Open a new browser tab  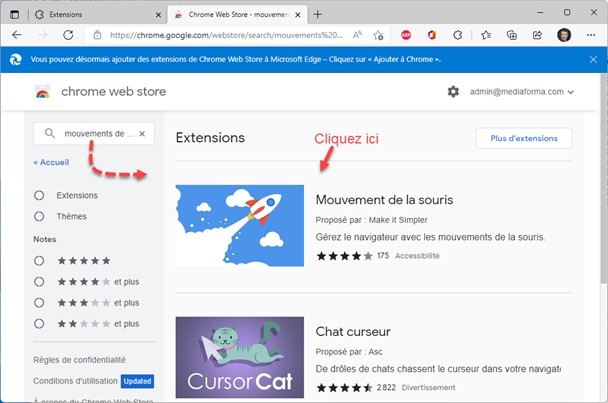point(318,14)
